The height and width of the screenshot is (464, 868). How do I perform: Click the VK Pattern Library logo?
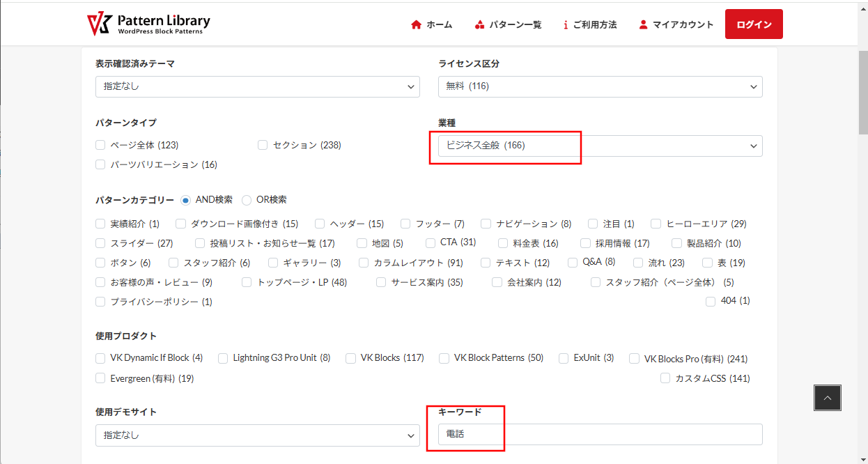tap(148, 24)
